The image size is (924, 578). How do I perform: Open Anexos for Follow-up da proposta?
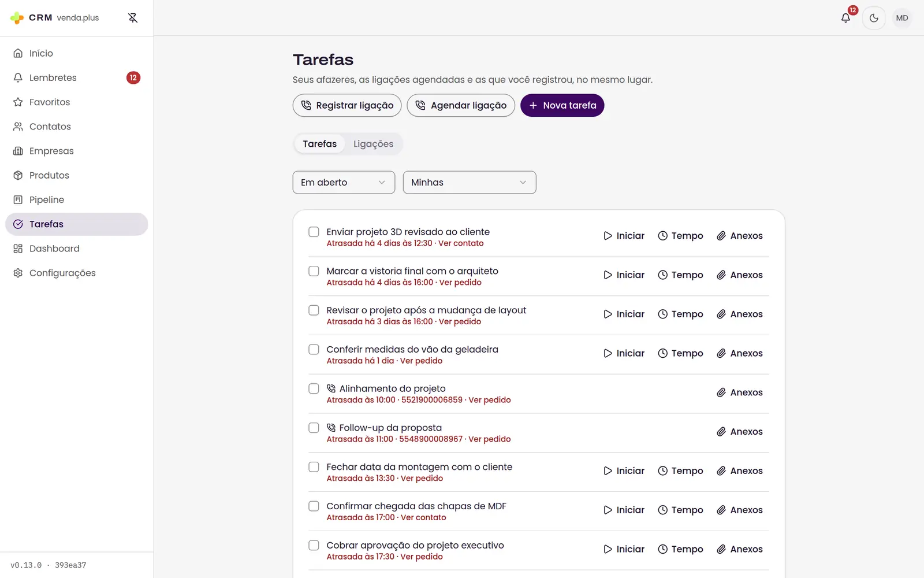click(740, 432)
